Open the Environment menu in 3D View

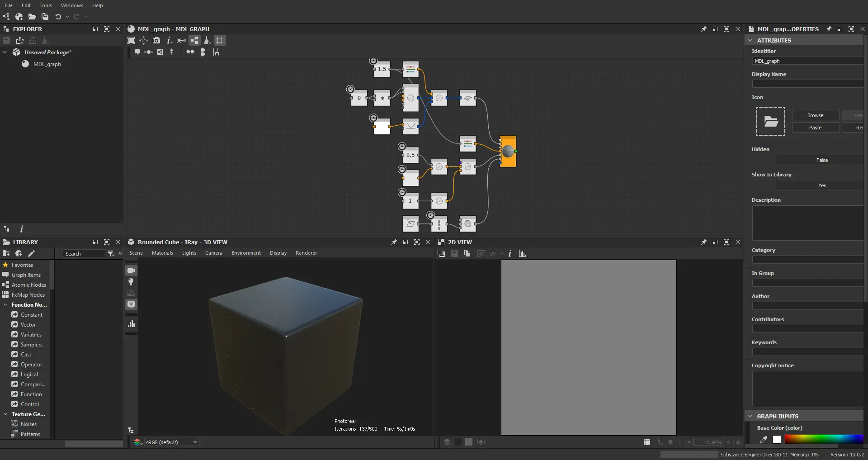pyautogui.click(x=246, y=253)
